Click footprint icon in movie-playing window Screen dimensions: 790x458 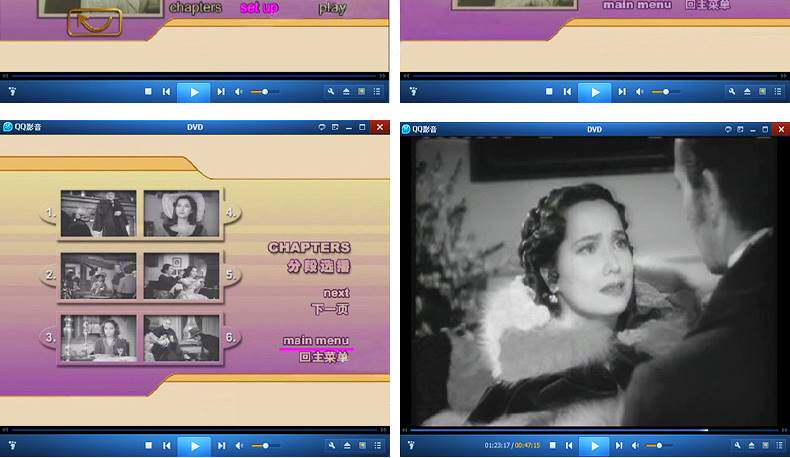[412, 445]
